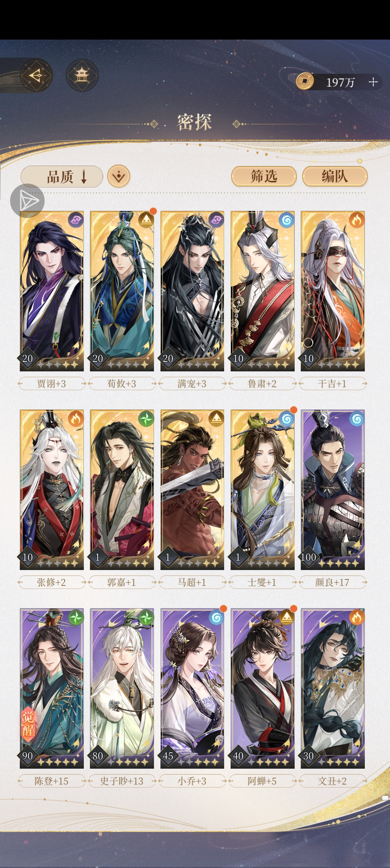Open the 编队 team formation button
390x868 pixels.
[x=335, y=176]
